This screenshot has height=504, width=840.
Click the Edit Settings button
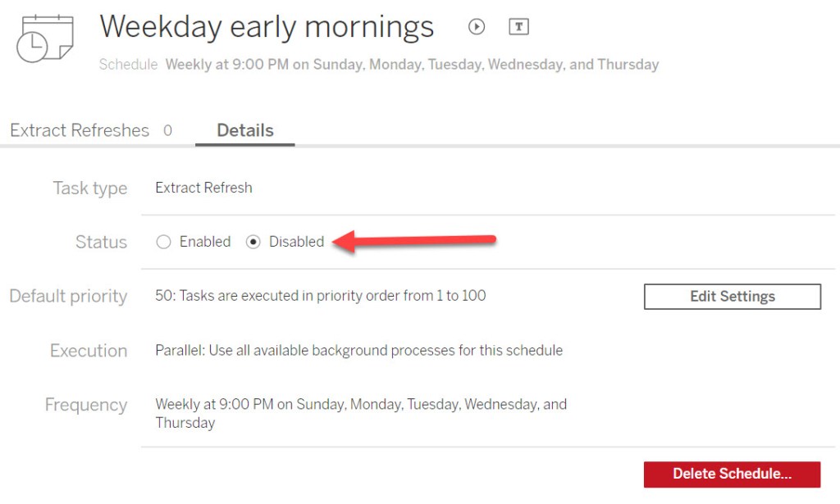click(x=732, y=297)
